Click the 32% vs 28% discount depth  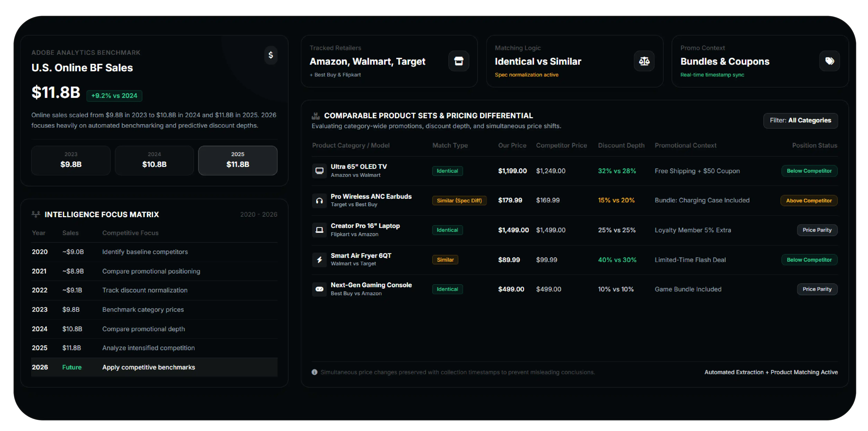tap(617, 171)
